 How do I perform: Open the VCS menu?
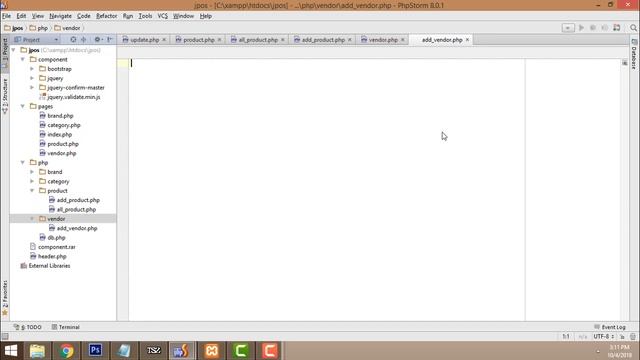click(x=162, y=16)
